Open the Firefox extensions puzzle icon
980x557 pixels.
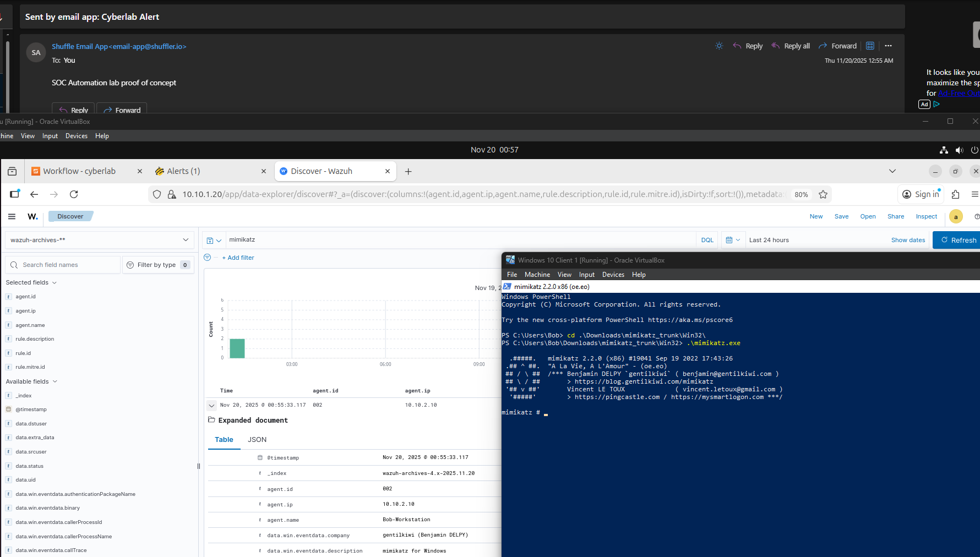[x=955, y=194]
